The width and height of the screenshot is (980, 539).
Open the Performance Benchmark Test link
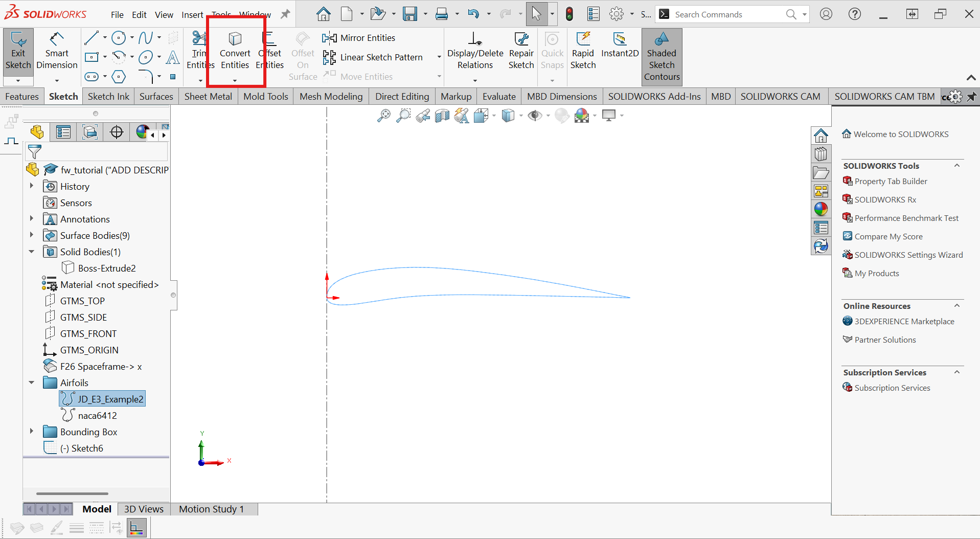click(x=906, y=218)
